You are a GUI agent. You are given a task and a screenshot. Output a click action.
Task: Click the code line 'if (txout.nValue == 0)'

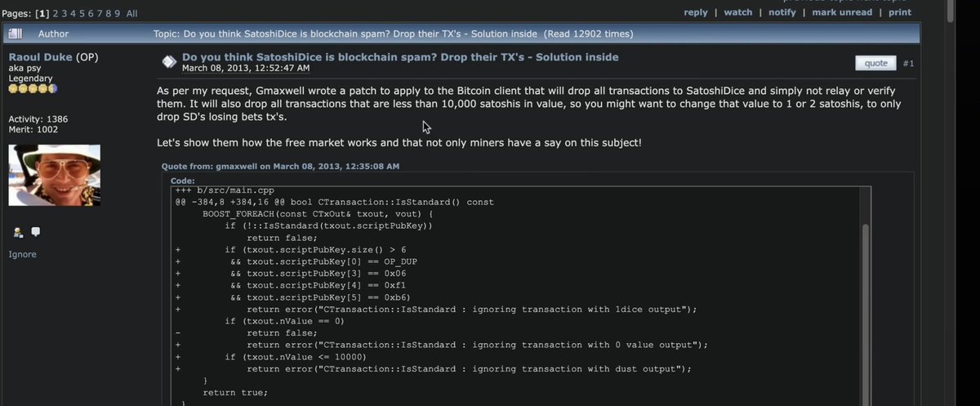coord(285,321)
